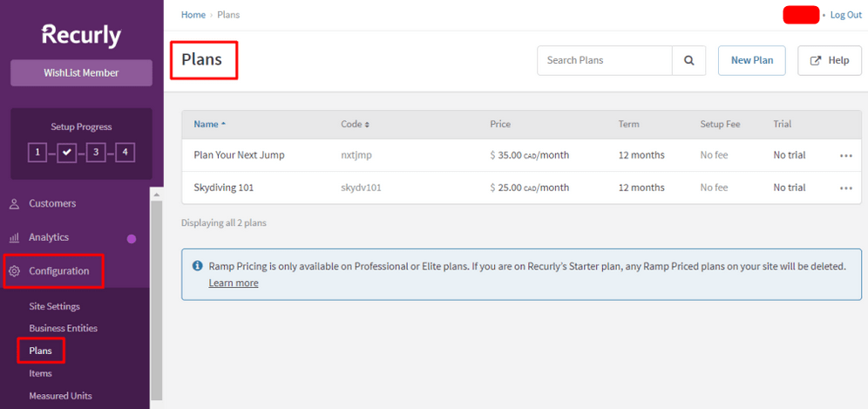Open the Customers section
The height and width of the screenshot is (409, 868).
[52, 203]
